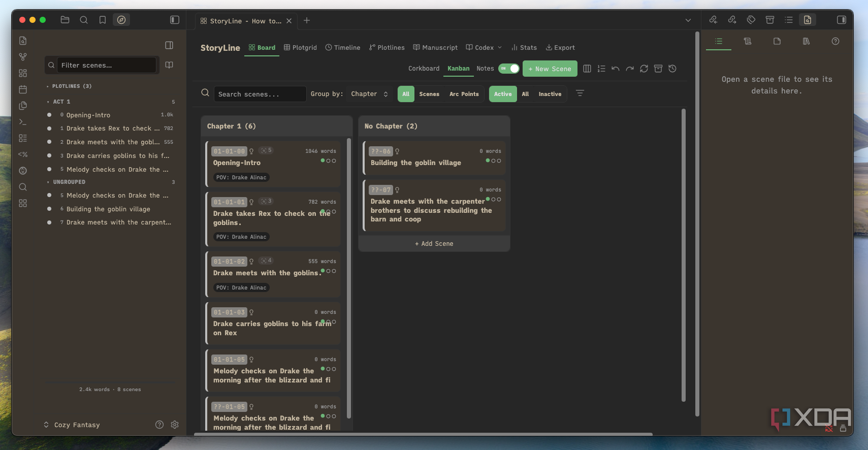The image size is (868, 450).
Task: Open the Group by Chapter dropdown
Action: coord(370,94)
